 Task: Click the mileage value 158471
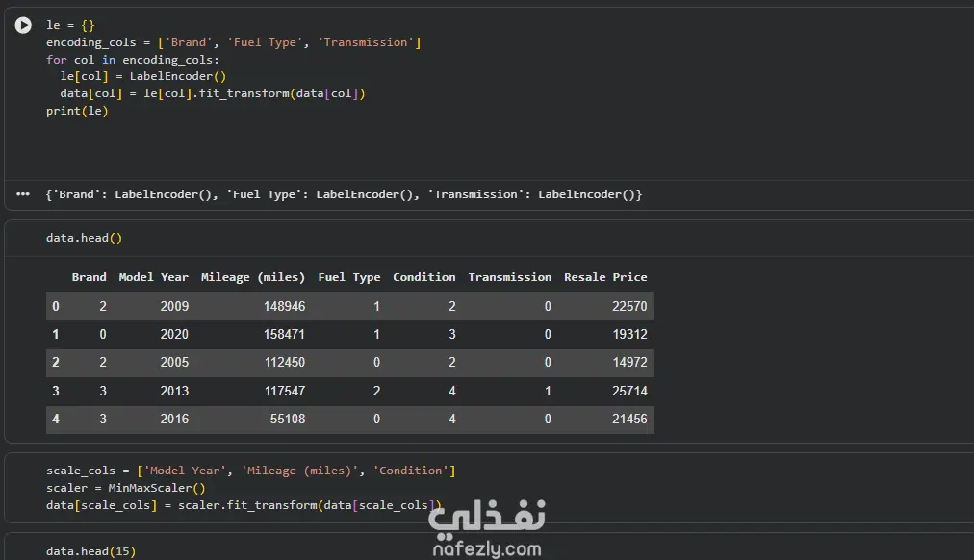point(285,334)
